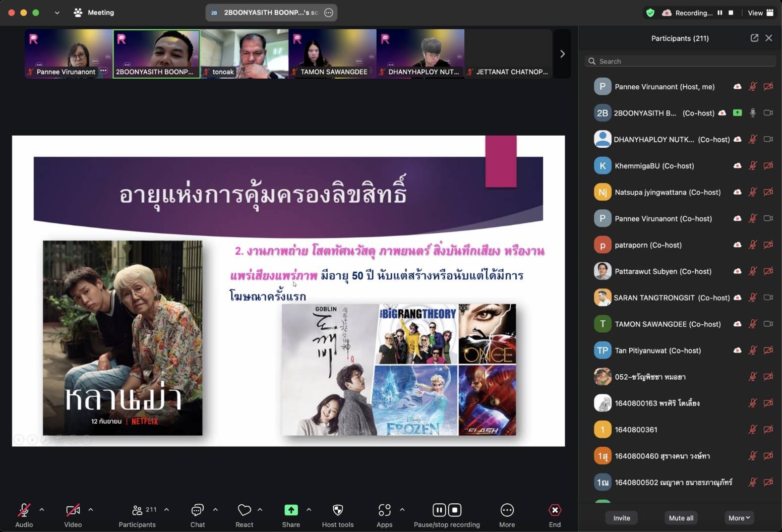This screenshot has width=782, height=532.
Task: Open Meeting info dropdown chevron
Action: (x=57, y=13)
